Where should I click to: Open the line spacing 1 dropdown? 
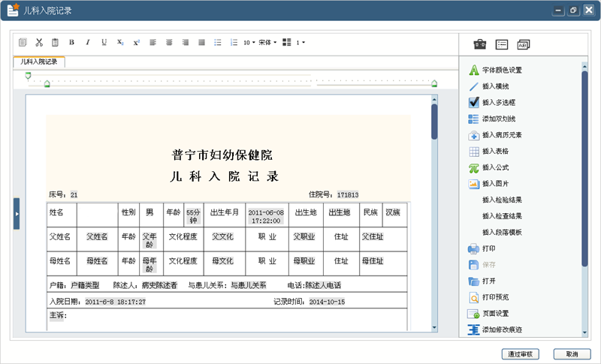(300, 43)
